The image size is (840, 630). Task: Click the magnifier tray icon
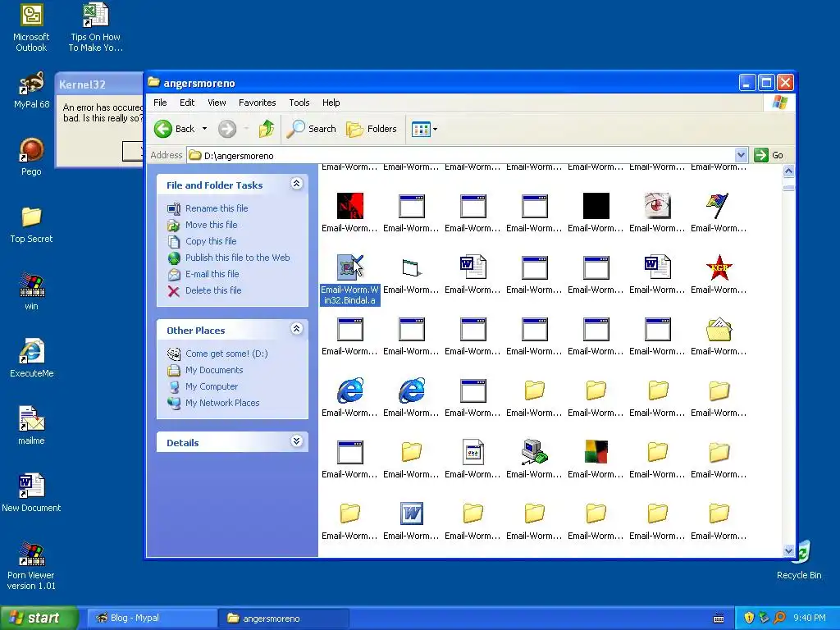(779, 618)
